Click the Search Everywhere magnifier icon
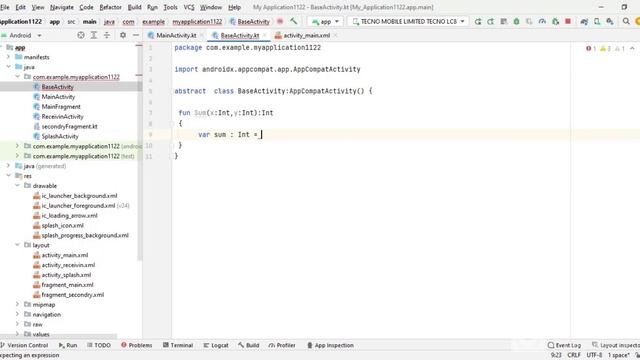Screen dimensions: 640x360 [x=626, y=21]
